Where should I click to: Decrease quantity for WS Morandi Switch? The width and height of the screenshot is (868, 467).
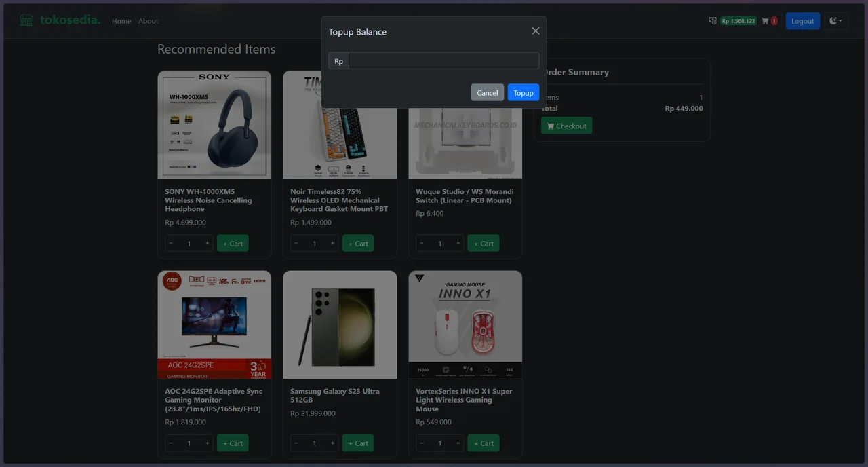[422, 244]
